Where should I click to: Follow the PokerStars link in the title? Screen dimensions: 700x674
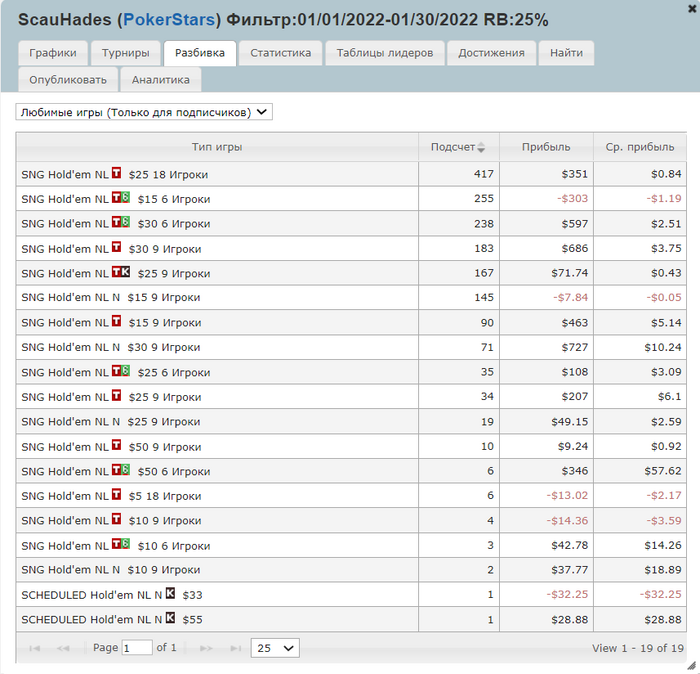(169, 20)
